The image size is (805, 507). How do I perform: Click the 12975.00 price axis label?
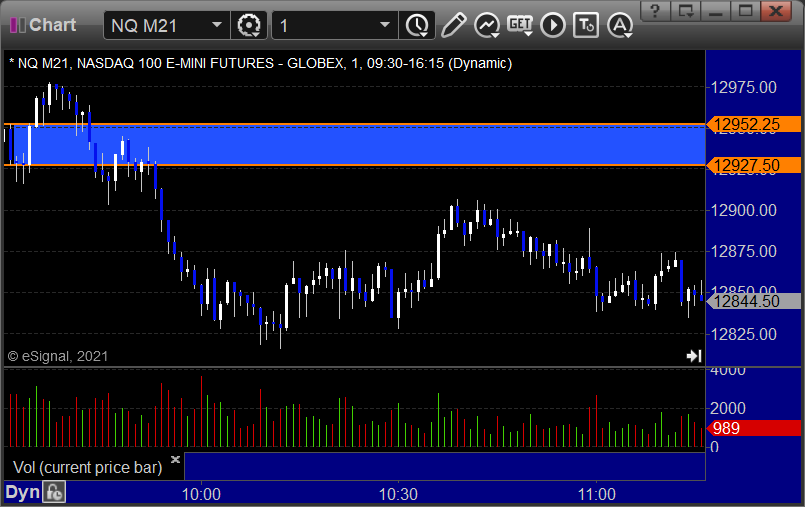[744, 87]
